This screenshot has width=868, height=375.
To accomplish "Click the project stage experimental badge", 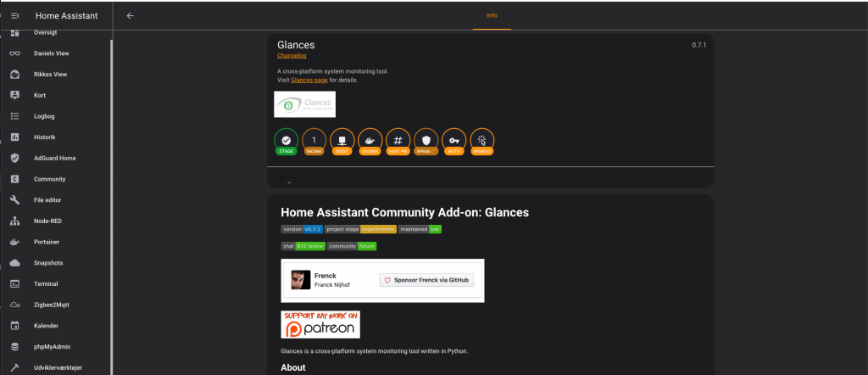I will (361, 229).
